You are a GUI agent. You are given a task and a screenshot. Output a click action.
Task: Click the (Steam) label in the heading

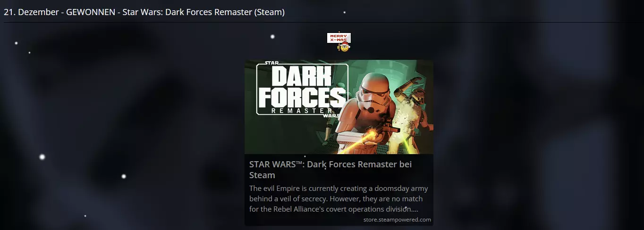click(x=270, y=12)
